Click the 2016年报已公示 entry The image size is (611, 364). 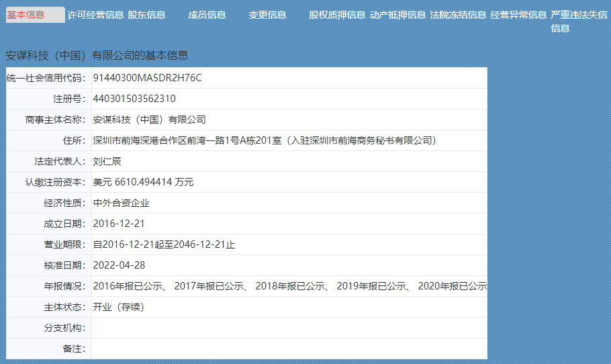[128, 287]
